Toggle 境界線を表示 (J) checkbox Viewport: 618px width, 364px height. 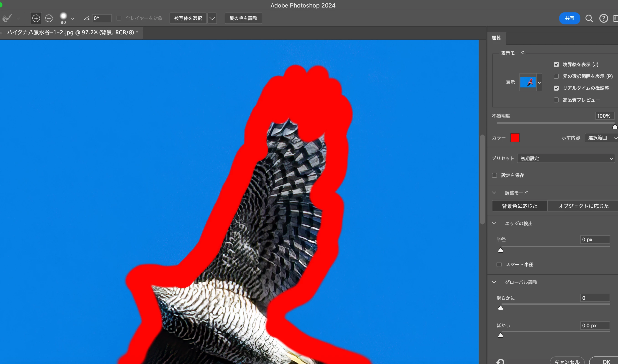point(556,64)
